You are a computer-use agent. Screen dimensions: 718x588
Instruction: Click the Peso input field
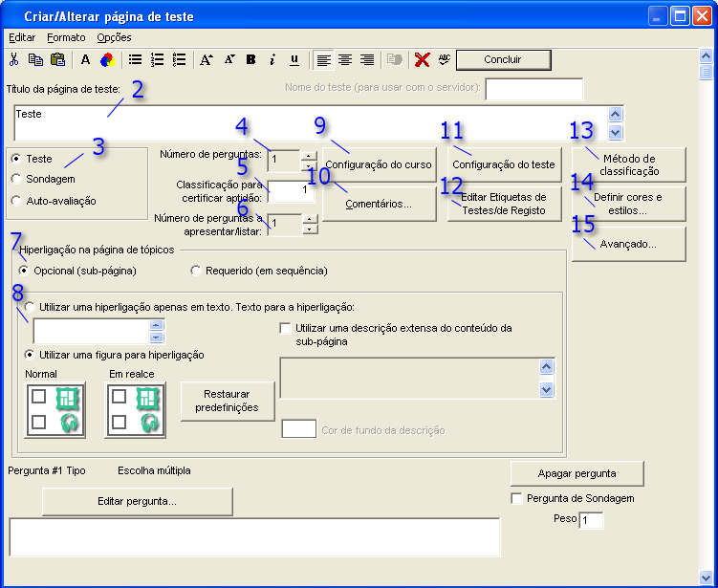coord(592,520)
